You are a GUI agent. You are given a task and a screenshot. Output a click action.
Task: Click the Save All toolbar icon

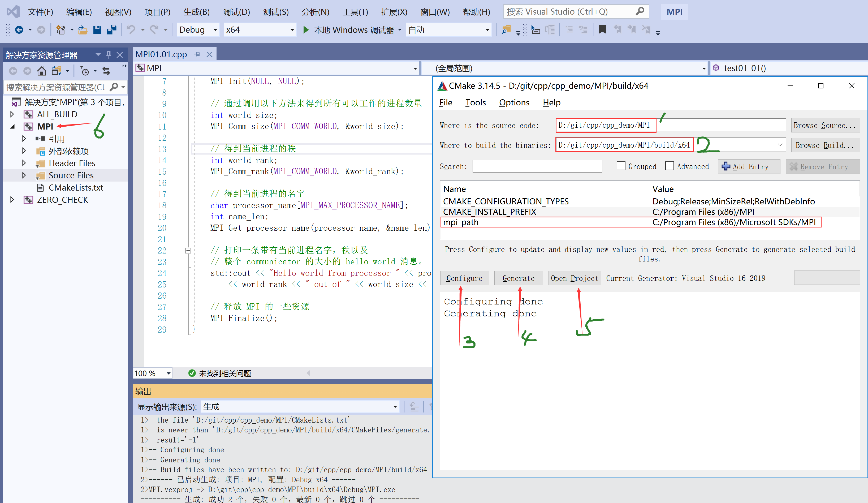tap(112, 30)
